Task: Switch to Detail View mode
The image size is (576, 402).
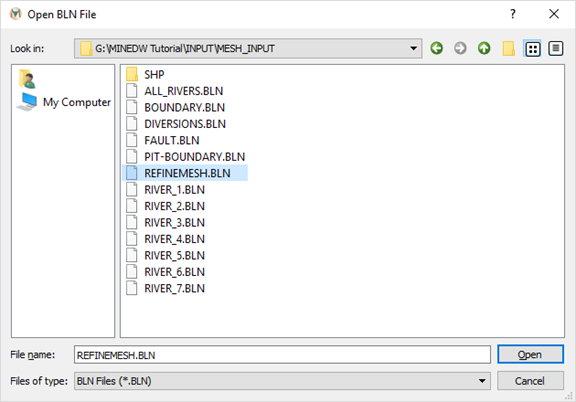Action: pyautogui.click(x=556, y=48)
